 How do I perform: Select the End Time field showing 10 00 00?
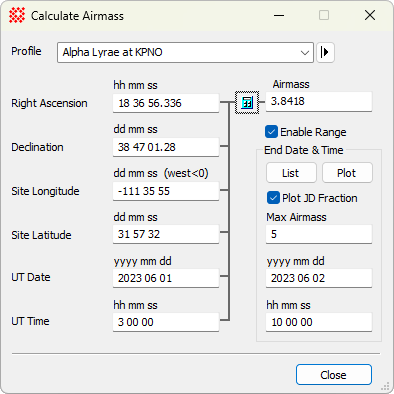319,322
